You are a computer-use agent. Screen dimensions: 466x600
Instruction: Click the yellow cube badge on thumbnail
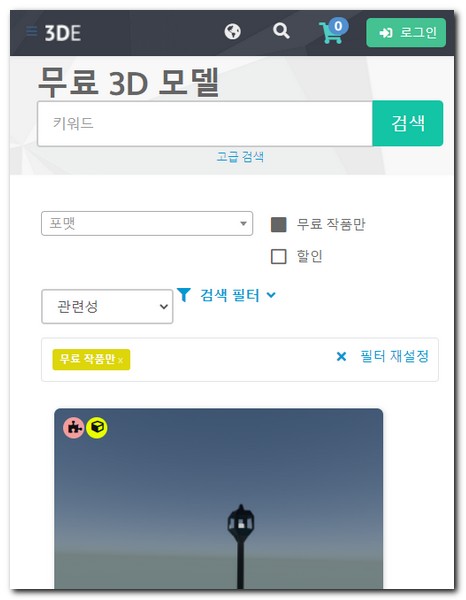(97, 427)
